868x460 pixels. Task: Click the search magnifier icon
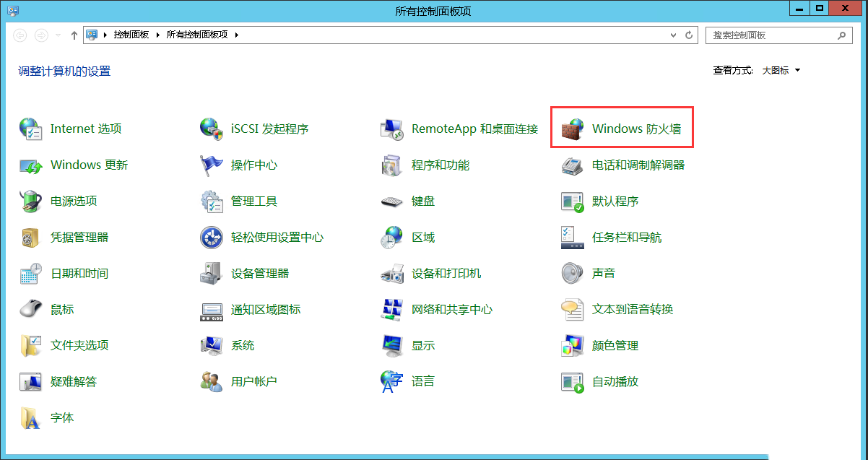click(842, 35)
